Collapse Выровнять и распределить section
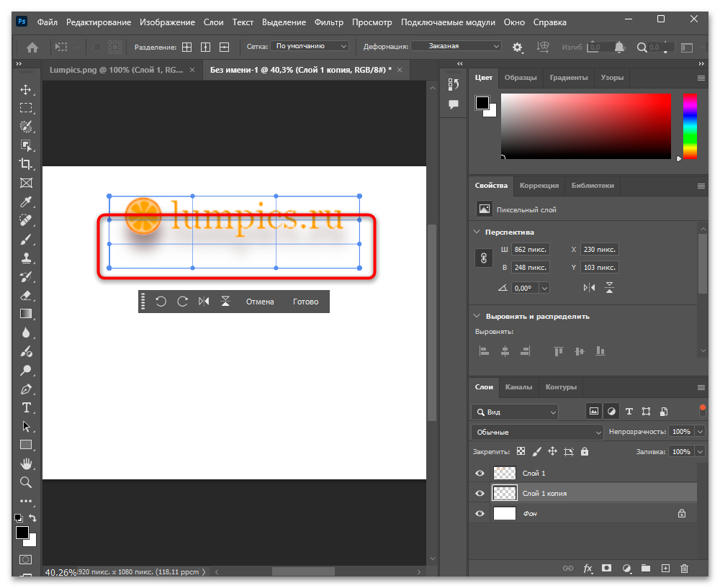The width and height of the screenshot is (720, 588). 477,316
